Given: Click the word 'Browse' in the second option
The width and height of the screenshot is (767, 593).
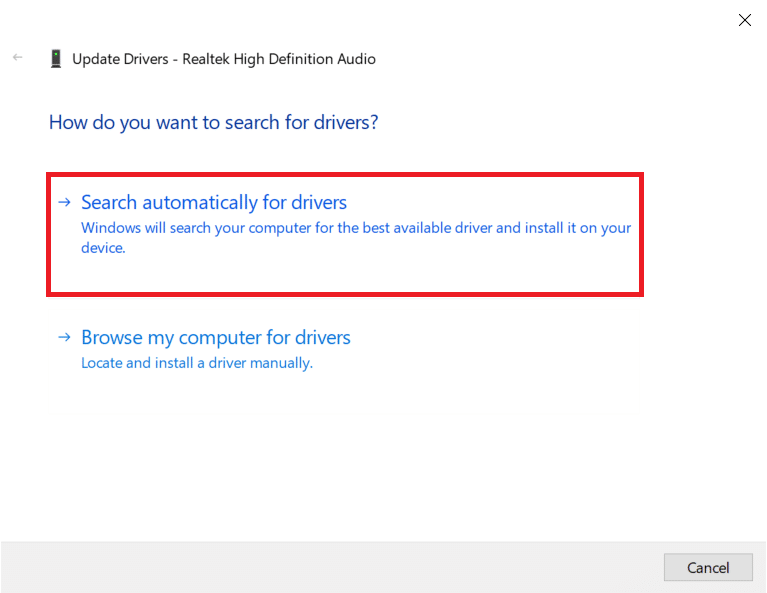Looking at the screenshot, I should click(112, 338).
